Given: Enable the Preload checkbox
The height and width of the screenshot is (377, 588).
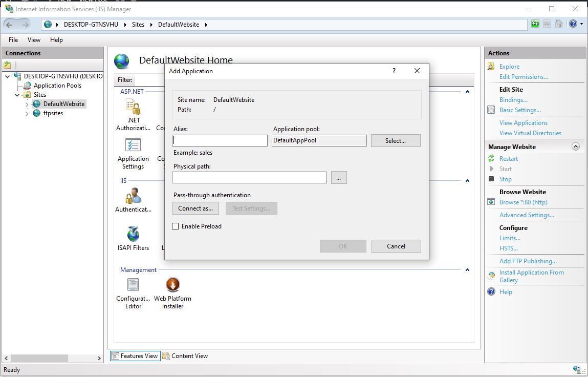Looking at the screenshot, I should coord(176,226).
